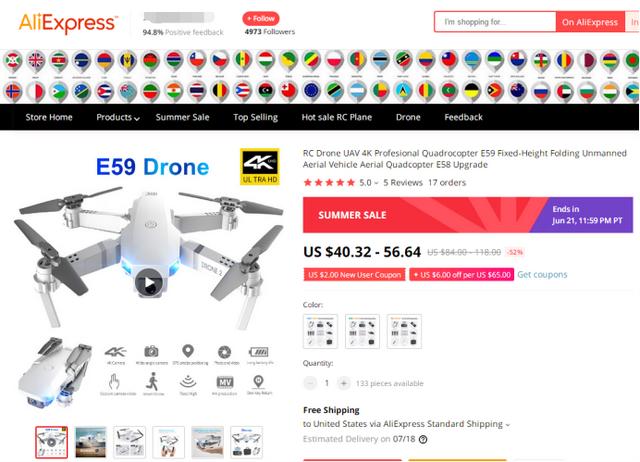
Task: Click the Norway flag icon
Action: 13,91
